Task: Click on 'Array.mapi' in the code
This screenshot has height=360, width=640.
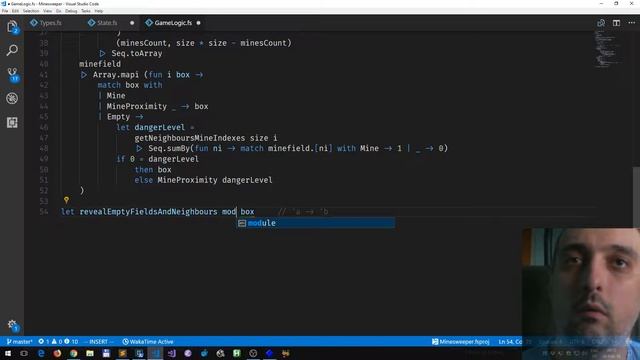Action: (x=116, y=75)
